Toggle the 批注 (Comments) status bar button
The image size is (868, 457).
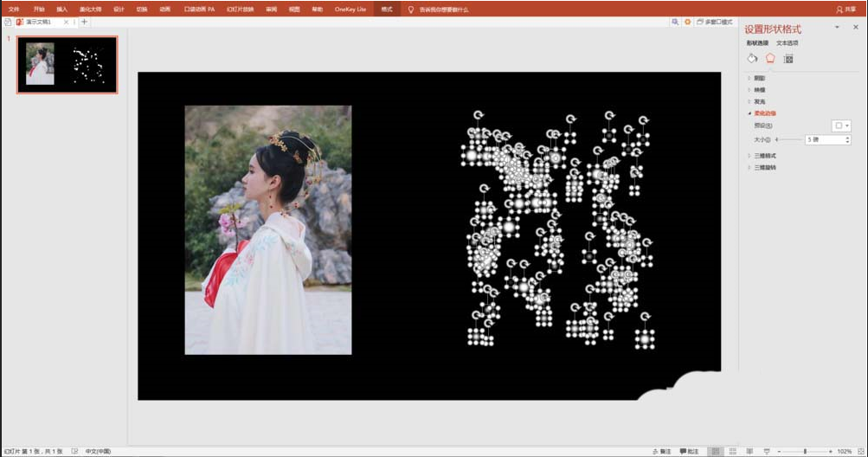[x=691, y=452]
